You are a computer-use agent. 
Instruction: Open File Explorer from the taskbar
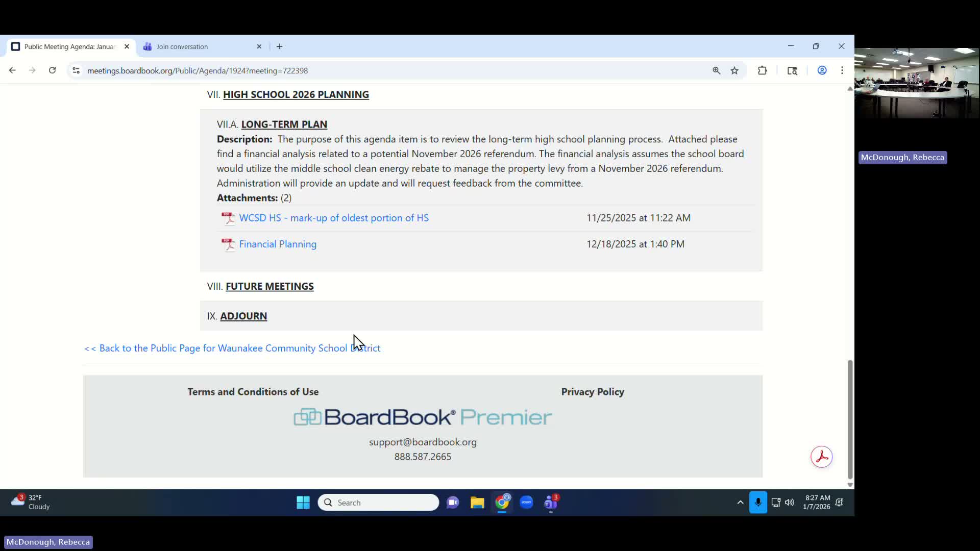477,503
